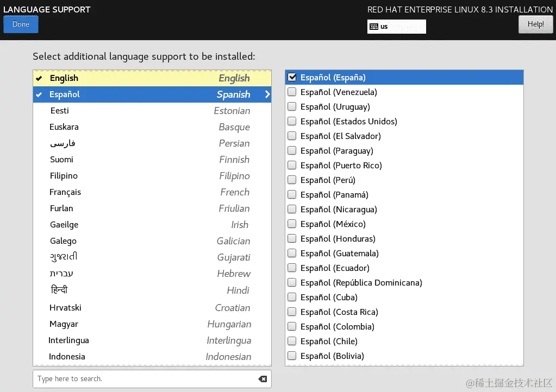556x392 pixels.
Task: Open the us keyboard layout indicator
Action: (396, 27)
